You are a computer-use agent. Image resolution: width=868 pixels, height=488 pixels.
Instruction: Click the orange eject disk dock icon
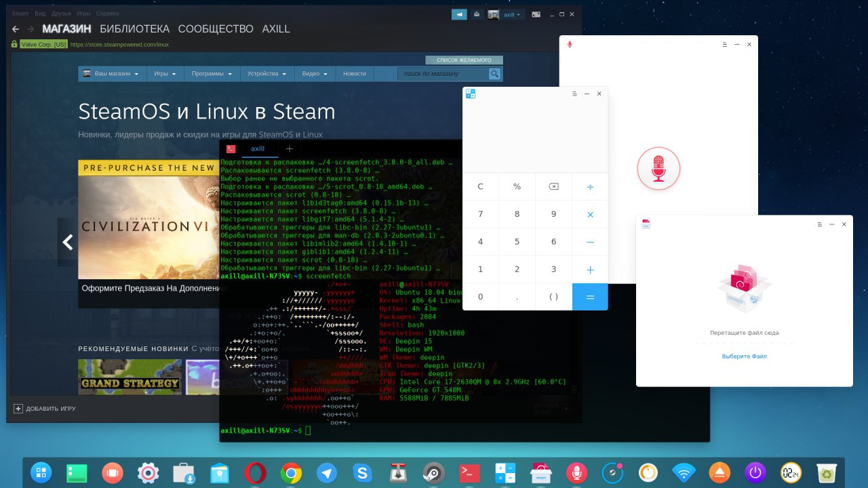[719, 472]
